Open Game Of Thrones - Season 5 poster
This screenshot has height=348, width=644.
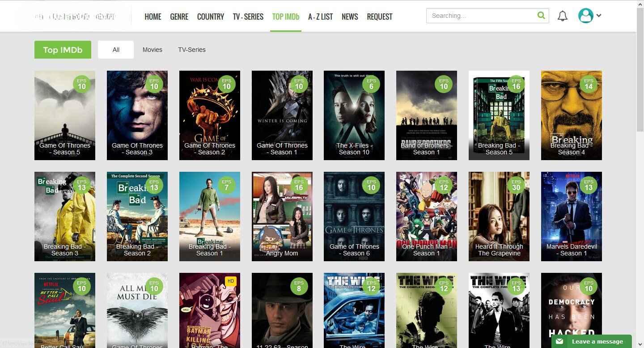click(x=65, y=115)
